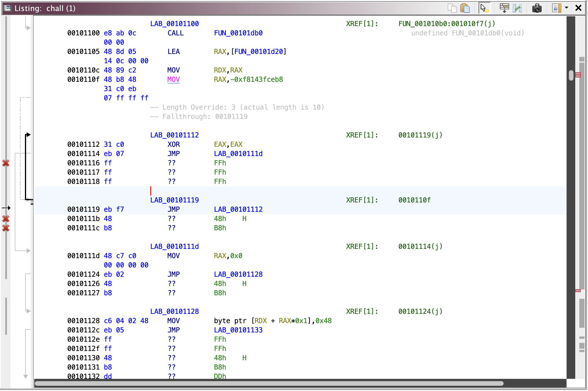Click red X error marker at 0010111b
The width and height of the screenshot is (588, 391).
point(6,219)
